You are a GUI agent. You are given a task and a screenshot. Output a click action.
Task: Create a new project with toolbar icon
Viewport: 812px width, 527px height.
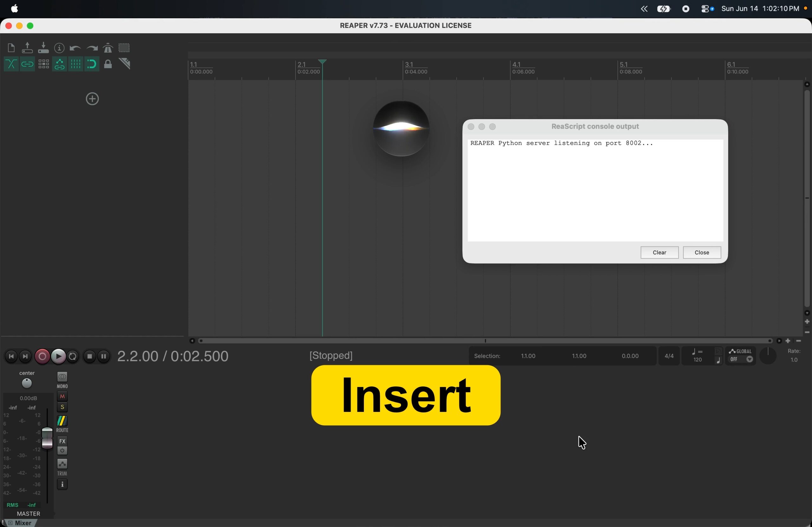(11, 48)
